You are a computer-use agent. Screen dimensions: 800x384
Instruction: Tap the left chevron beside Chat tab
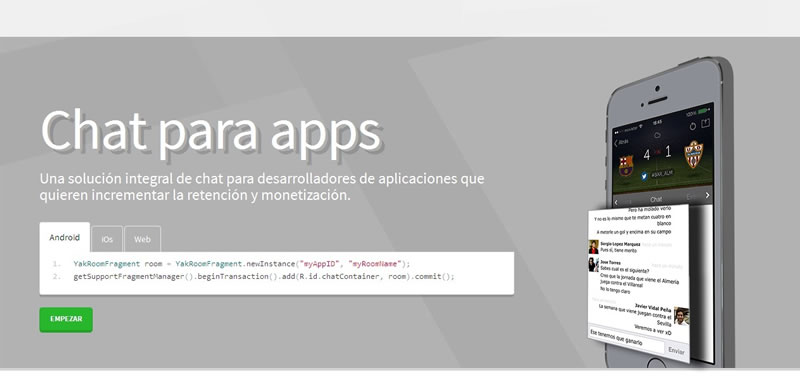[616, 202]
